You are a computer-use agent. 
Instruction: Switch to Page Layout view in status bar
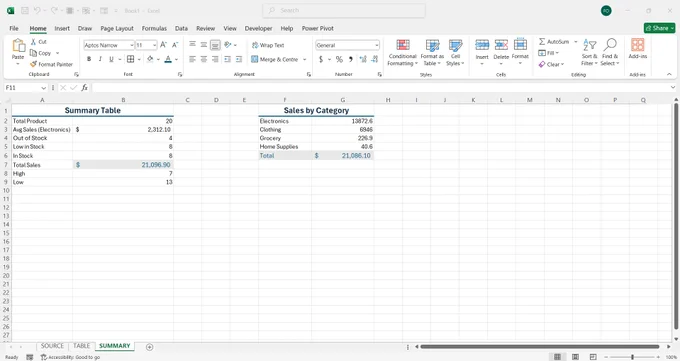tap(575, 357)
